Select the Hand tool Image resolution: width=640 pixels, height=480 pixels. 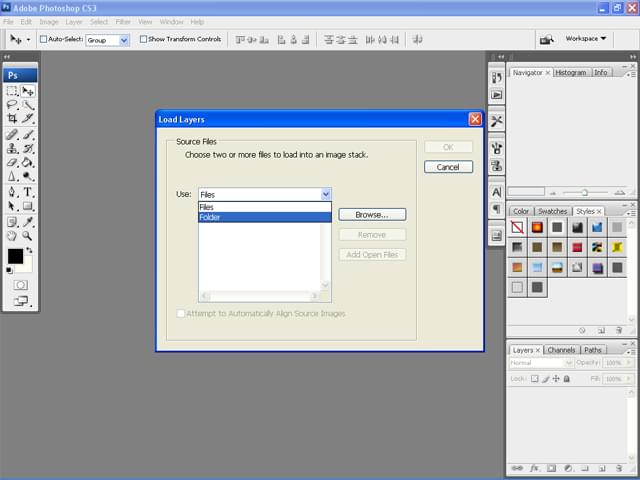pos(12,236)
